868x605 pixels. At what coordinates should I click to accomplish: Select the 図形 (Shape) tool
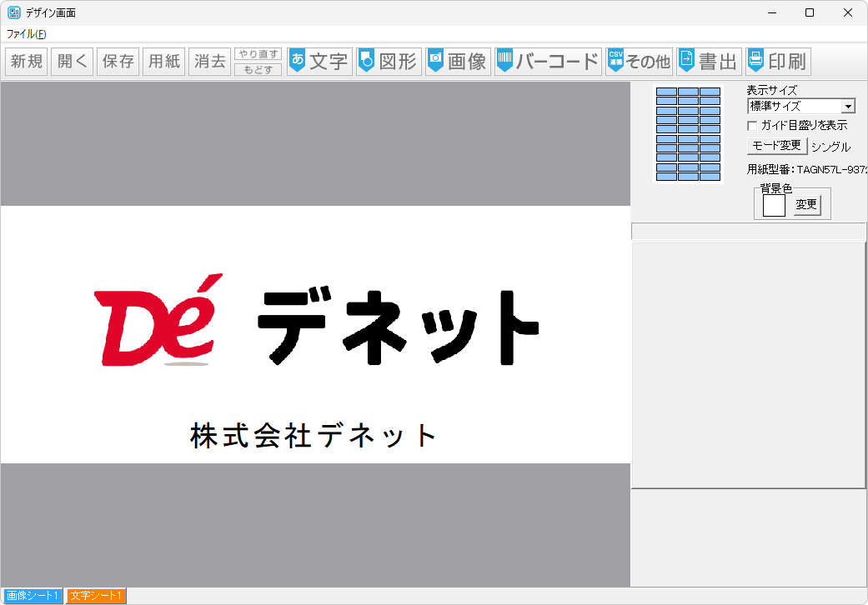pos(389,61)
